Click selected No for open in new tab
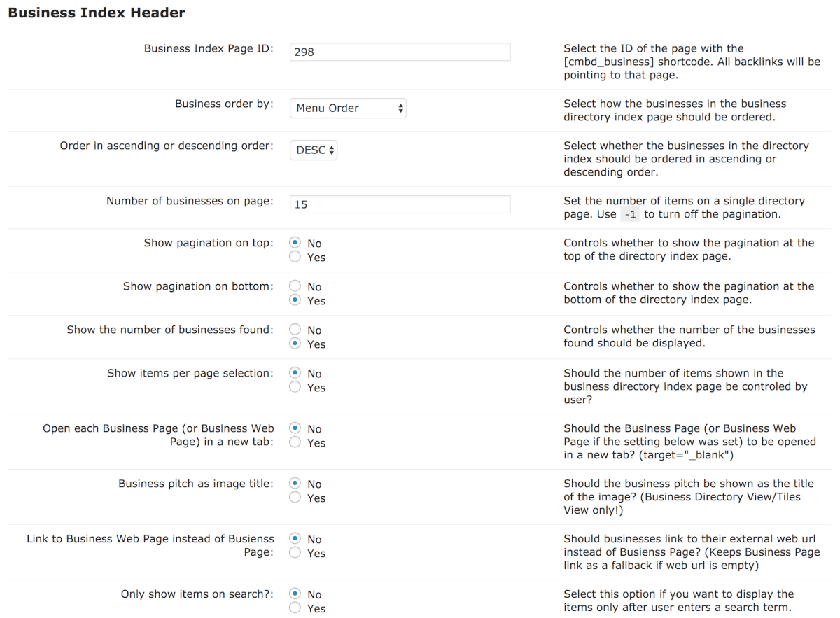 295,428
